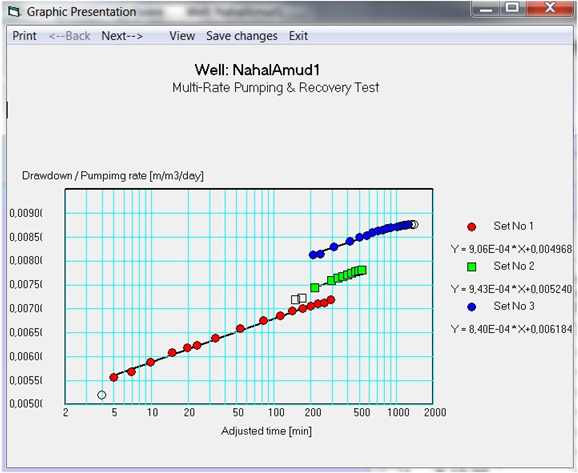Click the Well: NahalAmud1 chart title
This screenshot has width=578, height=473.
click(x=257, y=70)
